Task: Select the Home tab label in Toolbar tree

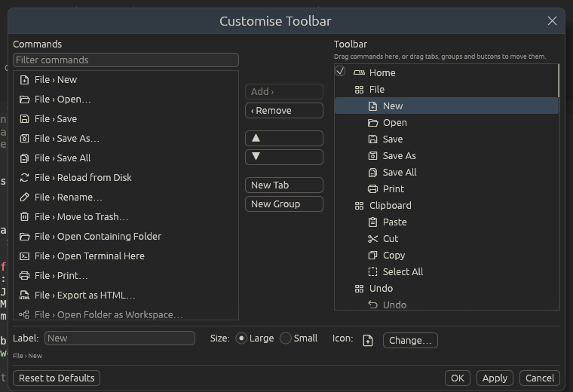Action: tap(382, 72)
